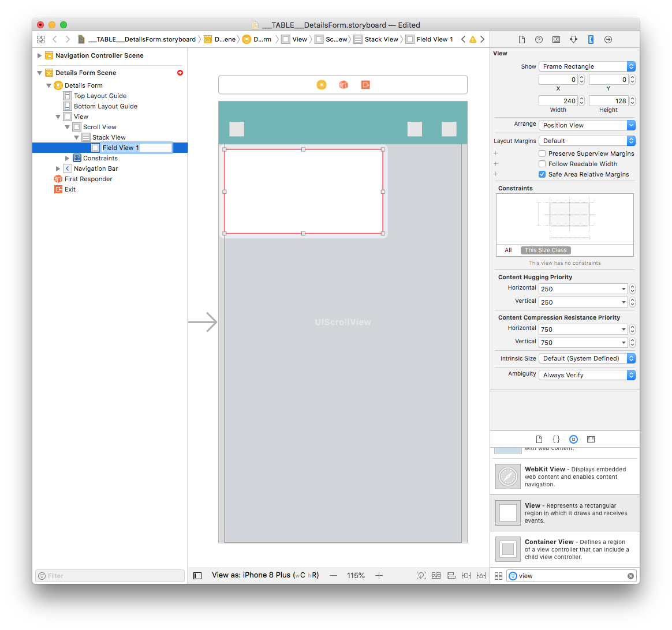This screenshot has height=630, width=672.
Task: Open the Show Frame Rectangle dropdown
Action: (587, 66)
